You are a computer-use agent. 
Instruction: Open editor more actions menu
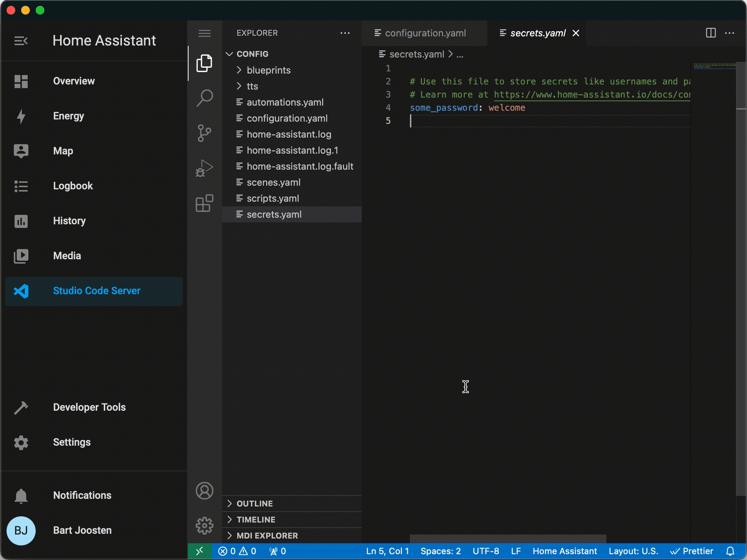[x=730, y=33]
